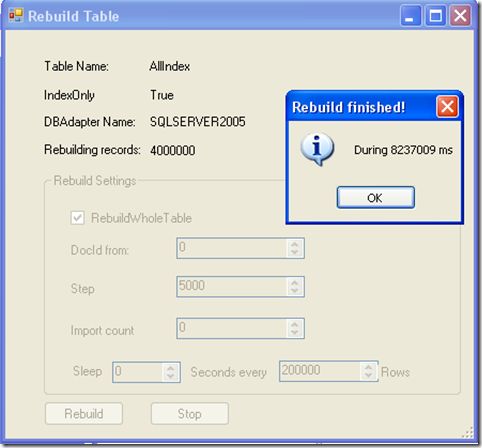Close the Rebuild finished dialog
Screen dimensions: 482x448
(x=447, y=107)
